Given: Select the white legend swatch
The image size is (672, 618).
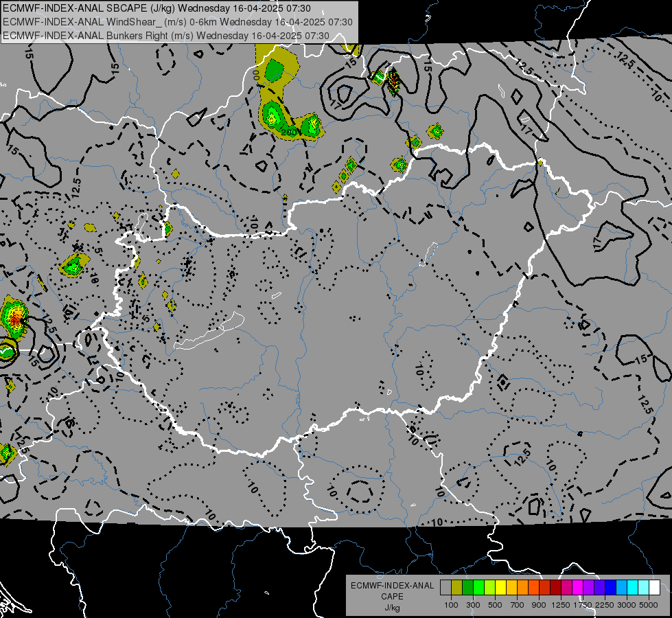Looking at the screenshot, I should point(654,588).
